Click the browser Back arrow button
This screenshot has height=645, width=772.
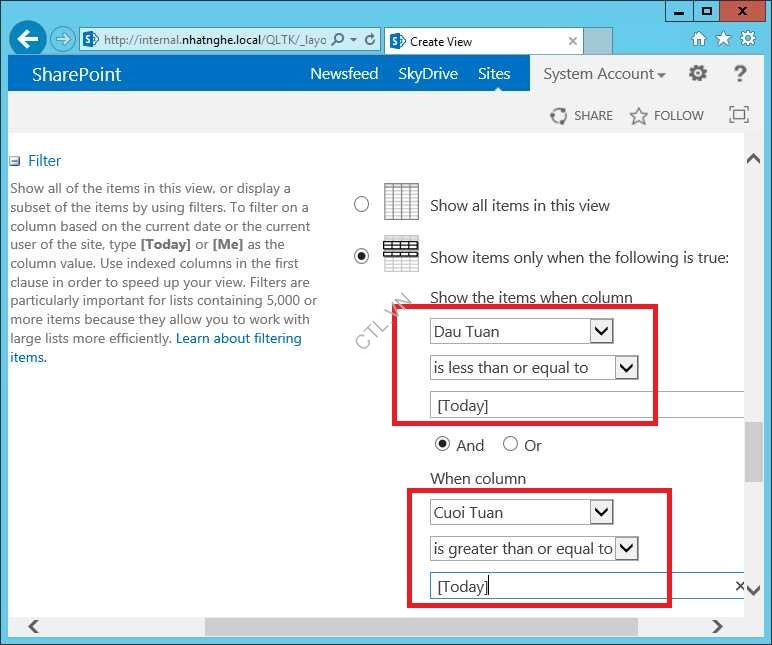point(29,39)
